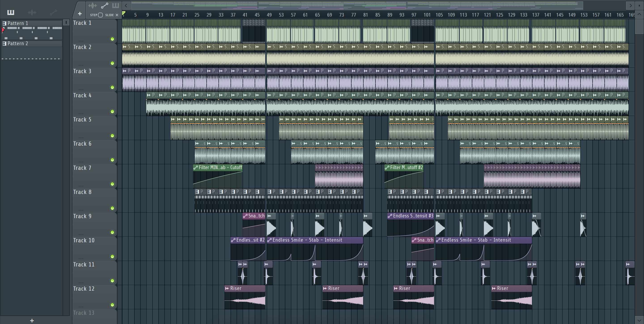Add a new pattern with plus button
644x324 pixels.
point(32,320)
